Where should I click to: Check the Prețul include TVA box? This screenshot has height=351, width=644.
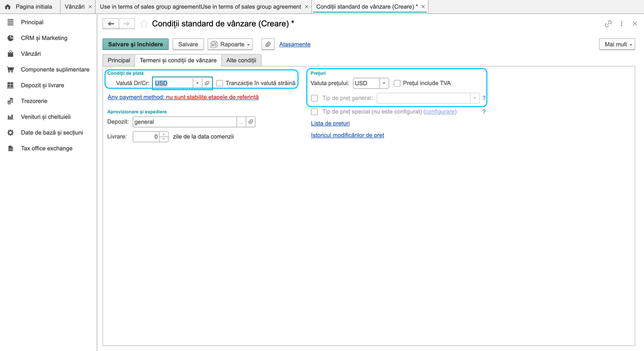click(x=397, y=83)
